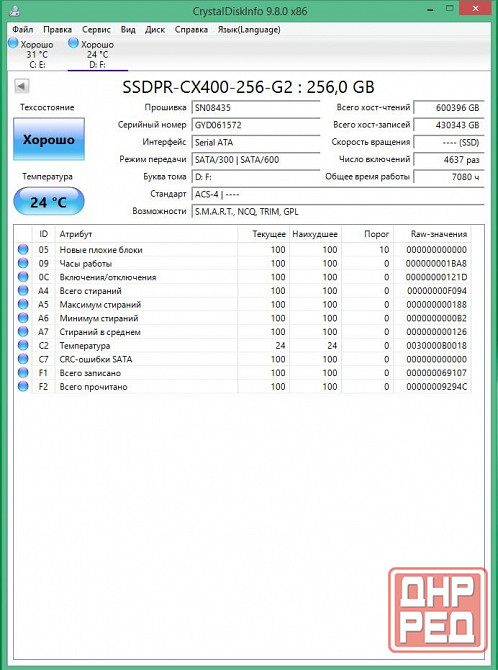
Task: Click the Текущее column header
Action: pyautogui.click(x=263, y=234)
